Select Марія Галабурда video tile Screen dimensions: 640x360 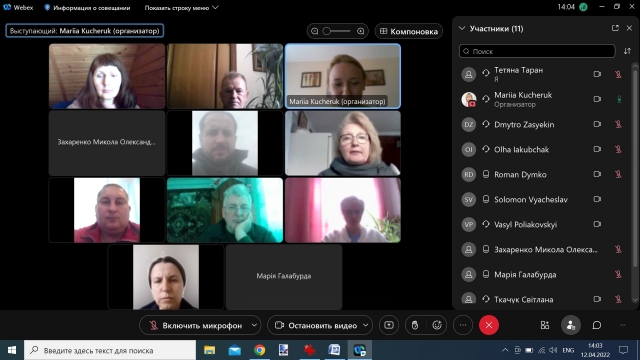(284, 277)
